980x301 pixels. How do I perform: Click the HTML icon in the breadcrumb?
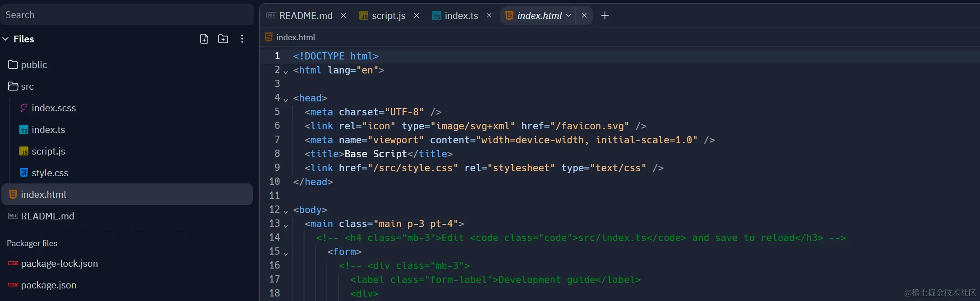pos(269,37)
